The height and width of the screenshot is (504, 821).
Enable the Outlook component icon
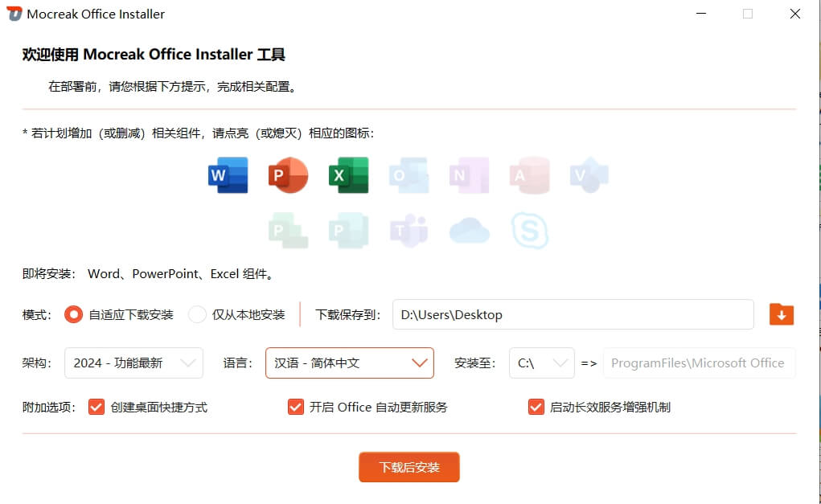[409, 175]
